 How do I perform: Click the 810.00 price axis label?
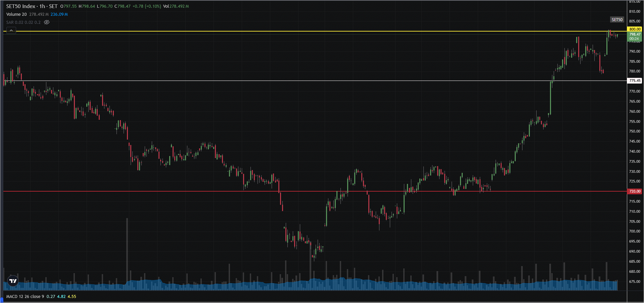coord(635,11)
